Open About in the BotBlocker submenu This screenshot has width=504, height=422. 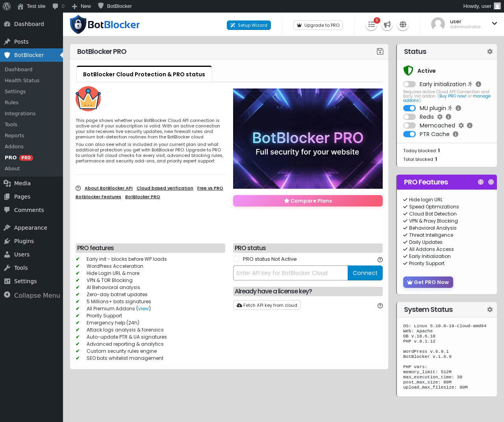coord(12,168)
